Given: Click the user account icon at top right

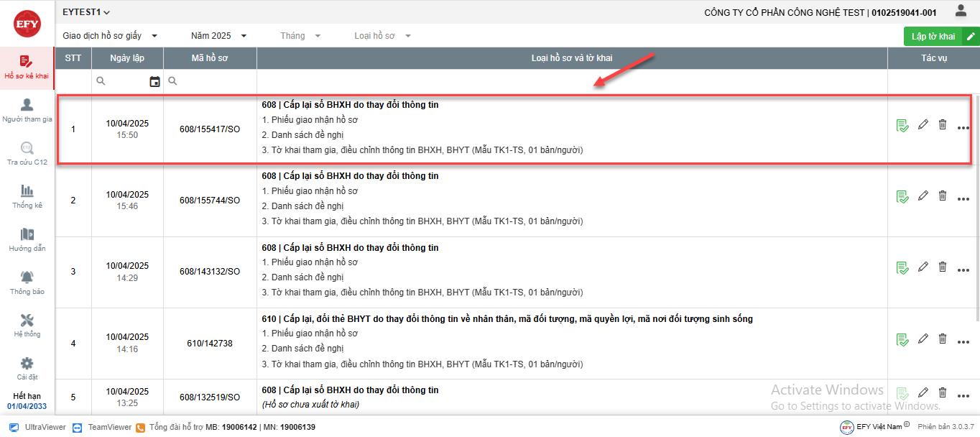Looking at the screenshot, I should [961, 11].
